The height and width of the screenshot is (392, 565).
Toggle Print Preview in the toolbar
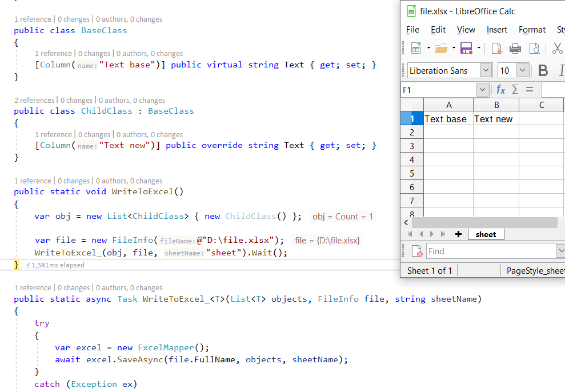[535, 49]
